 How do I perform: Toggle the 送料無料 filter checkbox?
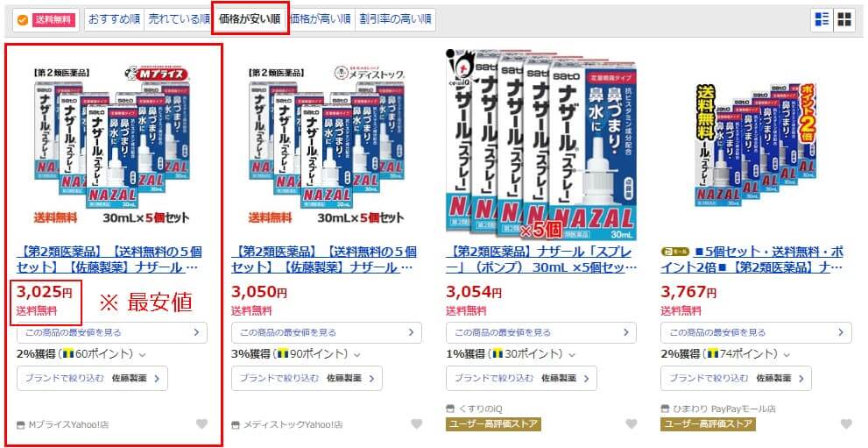(x=23, y=20)
